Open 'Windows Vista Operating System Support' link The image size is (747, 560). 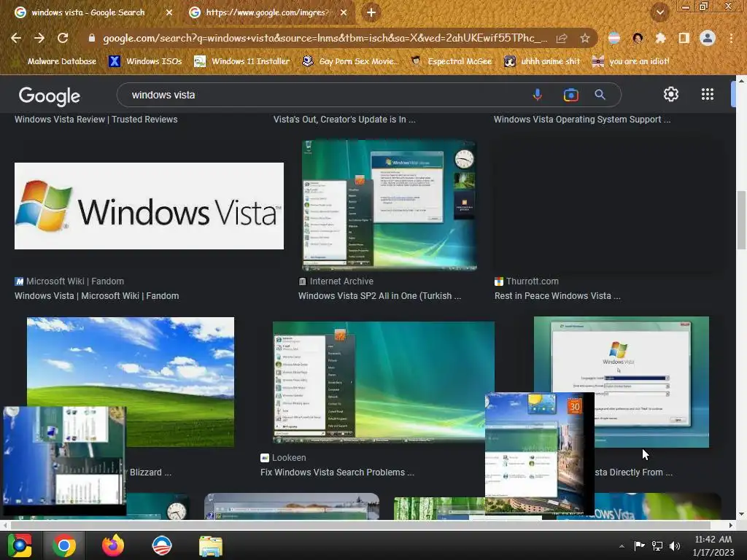point(582,120)
